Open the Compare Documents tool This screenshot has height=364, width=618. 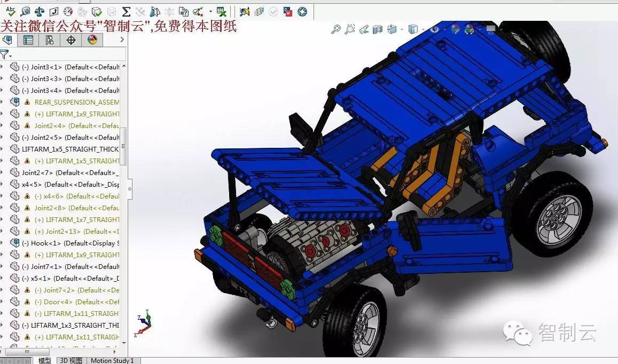(x=184, y=11)
